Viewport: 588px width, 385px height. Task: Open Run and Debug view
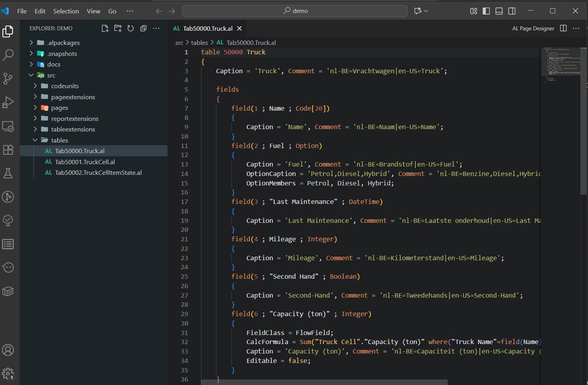click(x=8, y=102)
